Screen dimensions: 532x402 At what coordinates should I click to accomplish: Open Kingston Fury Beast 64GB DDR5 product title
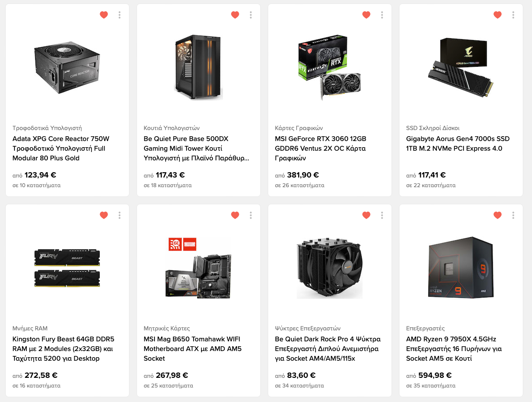coord(63,349)
